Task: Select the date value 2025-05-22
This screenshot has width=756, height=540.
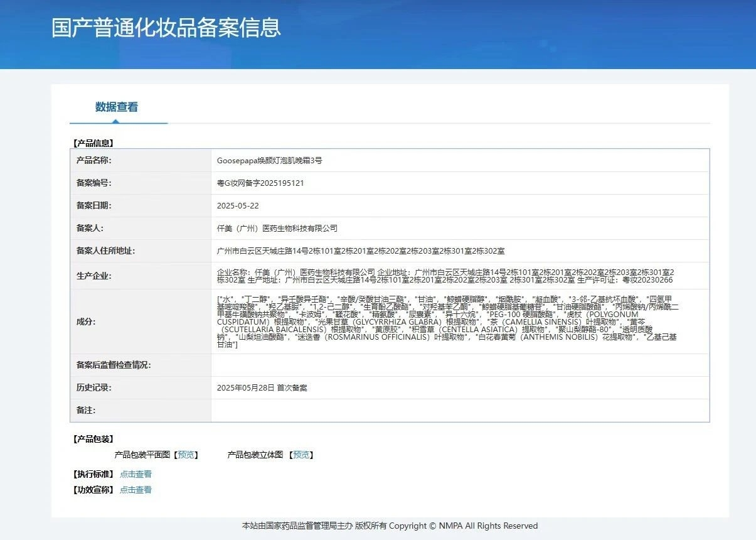Action: pyautogui.click(x=238, y=206)
